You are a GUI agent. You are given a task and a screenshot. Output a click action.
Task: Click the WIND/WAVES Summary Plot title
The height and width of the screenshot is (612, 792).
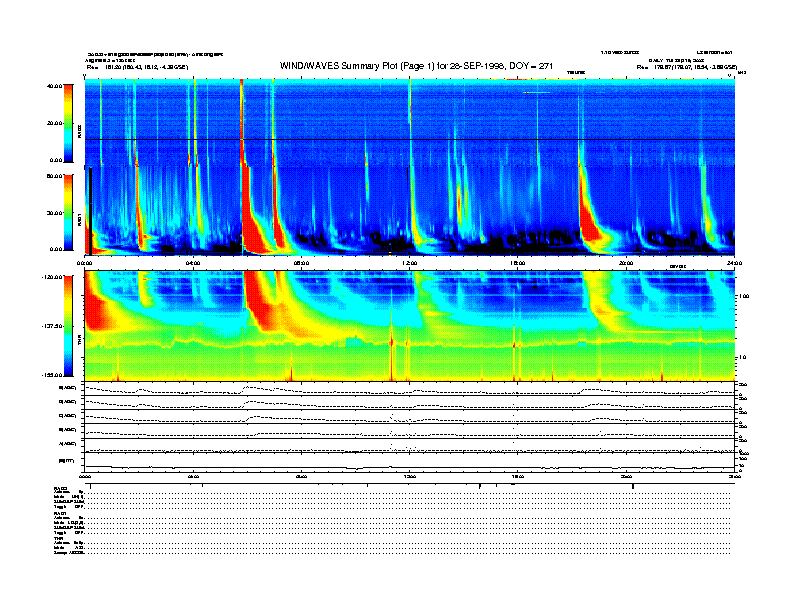point(416,66)
